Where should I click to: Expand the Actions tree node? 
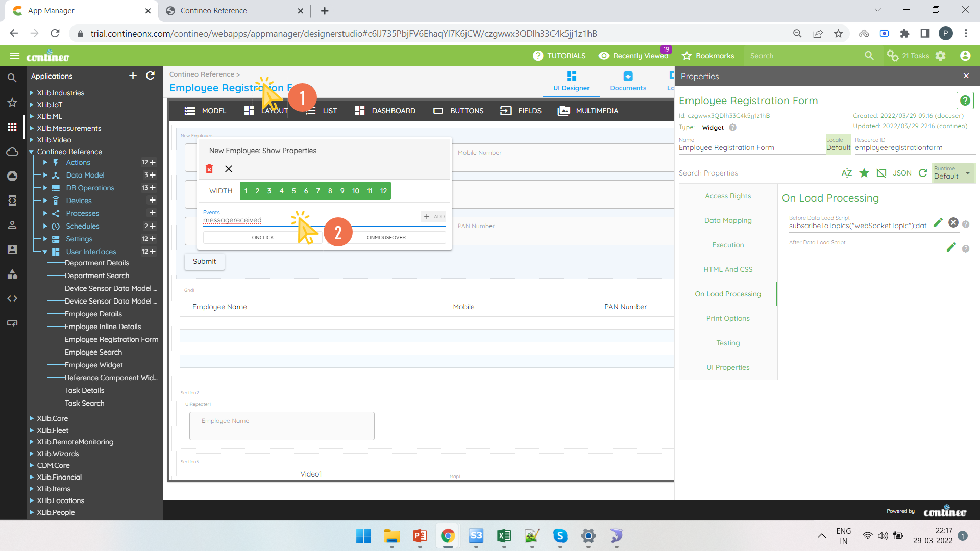coord(45,162)
